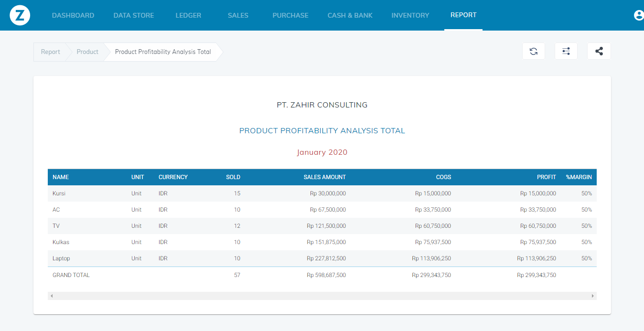Sort by the Sales Amount column header
644x331 pixels.
324,177
